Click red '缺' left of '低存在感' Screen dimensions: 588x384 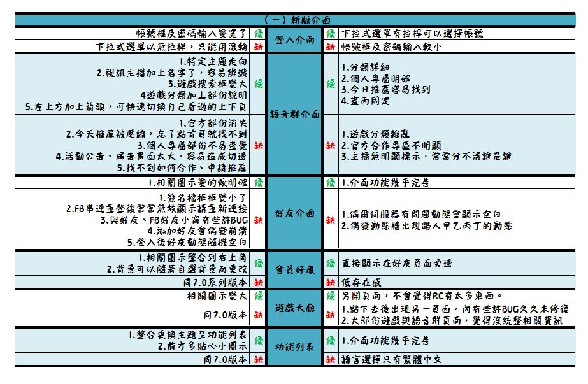coord(331,282)
